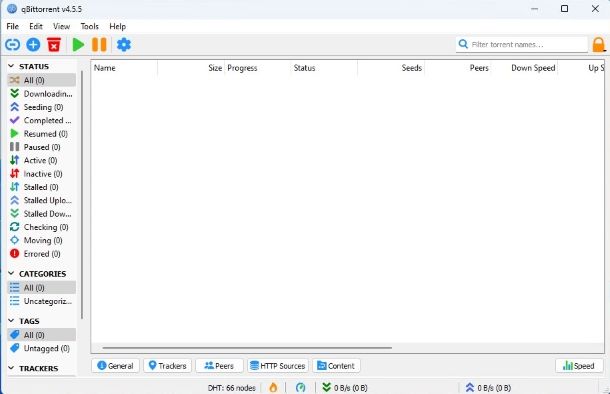Sort by the Seeds column header
610x394 pixels.
(391, 68)
